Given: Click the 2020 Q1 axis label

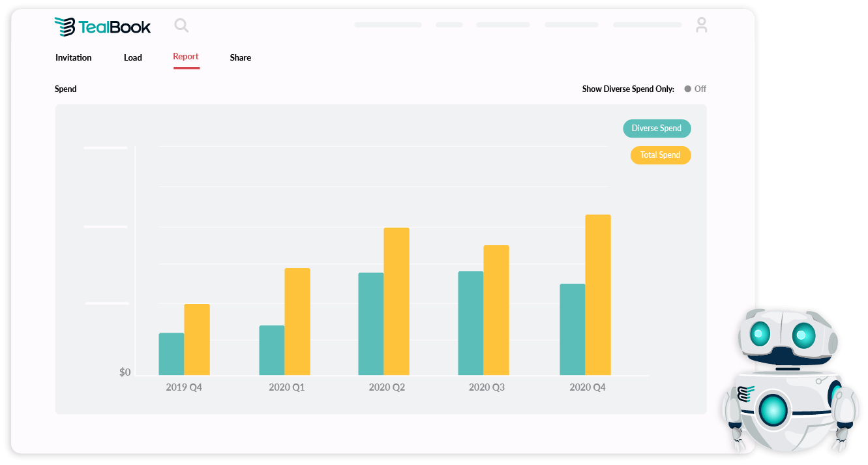Looking at the screenshot, I should click(287, 387).
